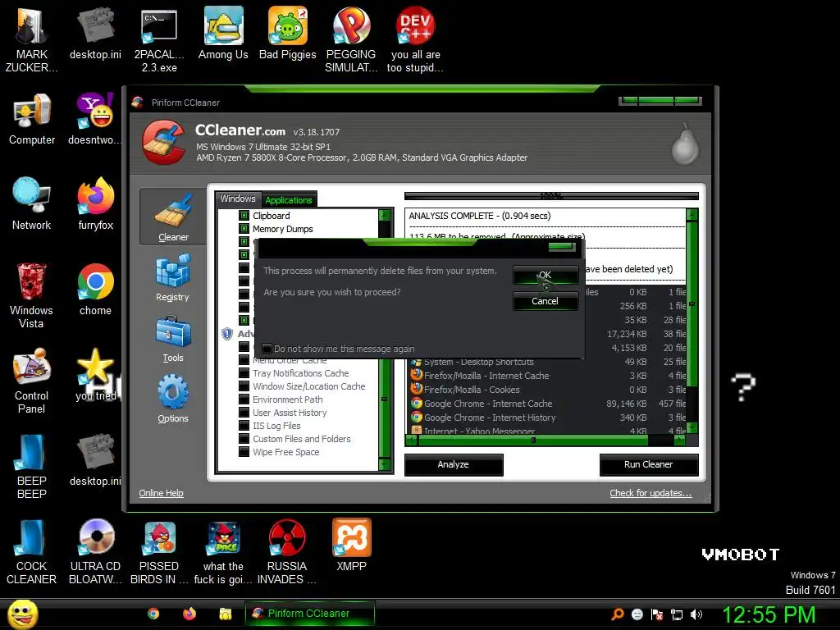Select the Control Panel desktop icon
This screenshot has width=840, height=630.
32,381
